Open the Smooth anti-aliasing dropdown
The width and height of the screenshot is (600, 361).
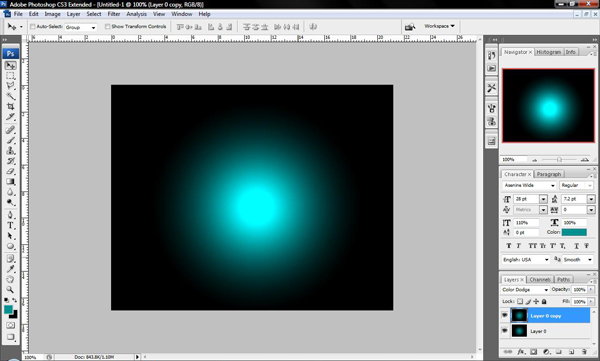click(x=578, y=260)
